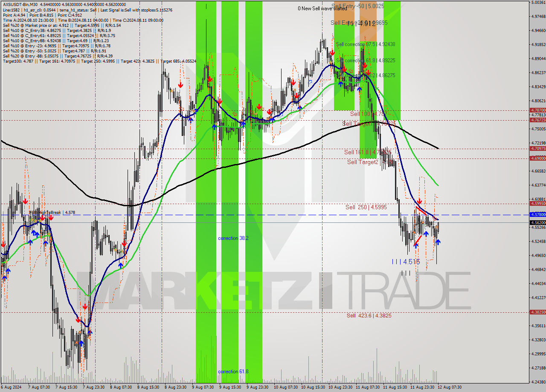Click the 'Sell correction 87.5 | 4.92438' label

pyautogui.click(x=366, y=44)
